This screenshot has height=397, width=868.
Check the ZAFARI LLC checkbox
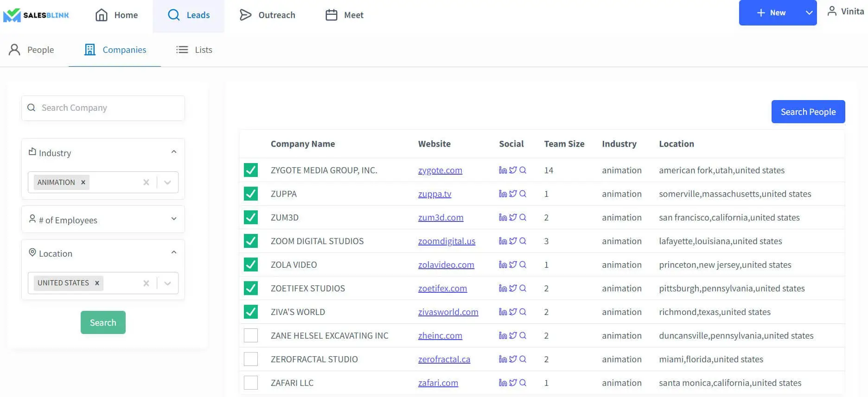click(251, 383)
